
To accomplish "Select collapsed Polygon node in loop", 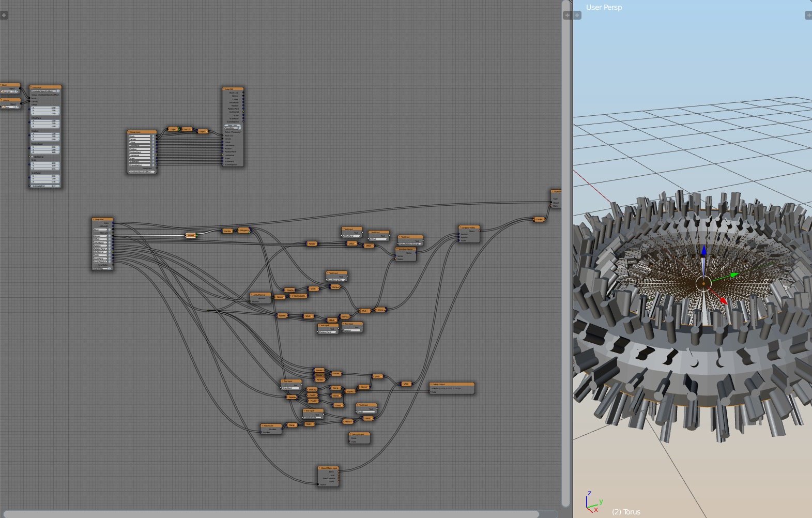I will pos(243,231).
